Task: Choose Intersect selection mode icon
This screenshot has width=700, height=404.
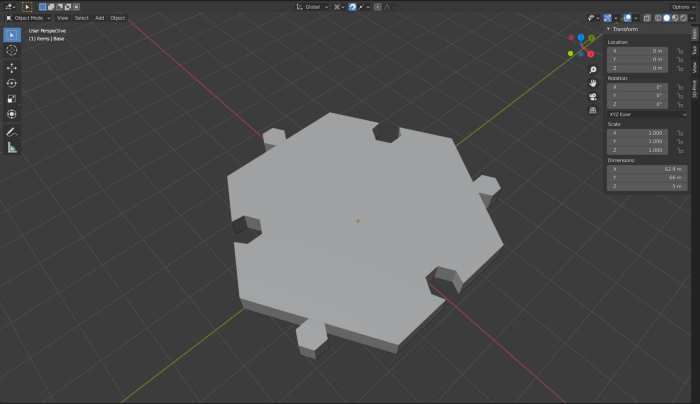Action: [x=76, y=7]
